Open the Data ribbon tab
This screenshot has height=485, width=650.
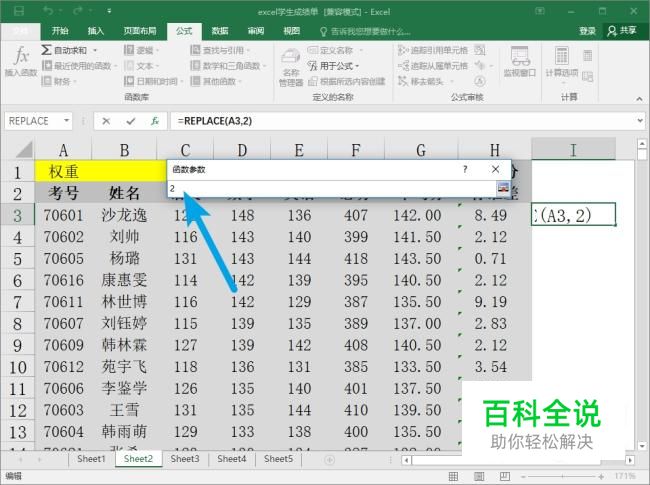click(220, 31)
